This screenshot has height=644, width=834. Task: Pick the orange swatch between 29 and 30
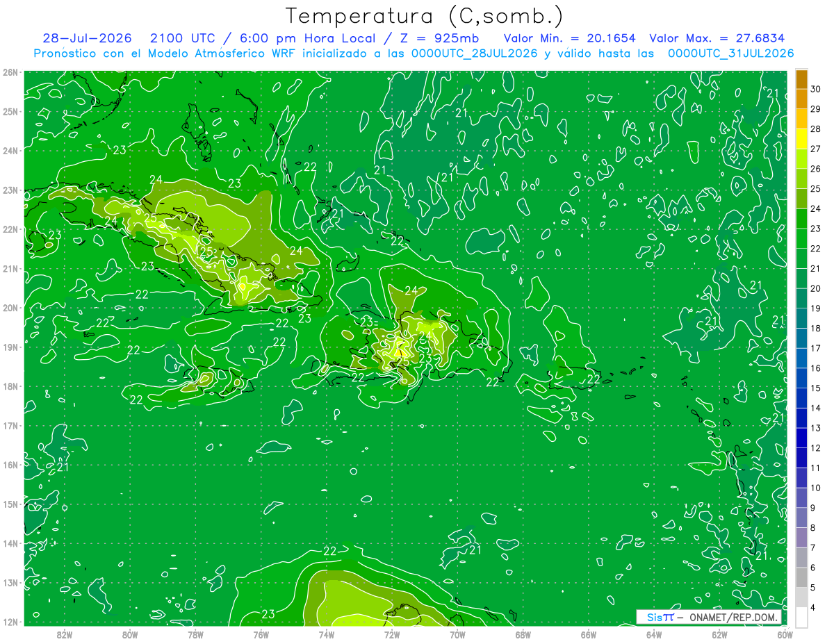[x=801, y=99]
